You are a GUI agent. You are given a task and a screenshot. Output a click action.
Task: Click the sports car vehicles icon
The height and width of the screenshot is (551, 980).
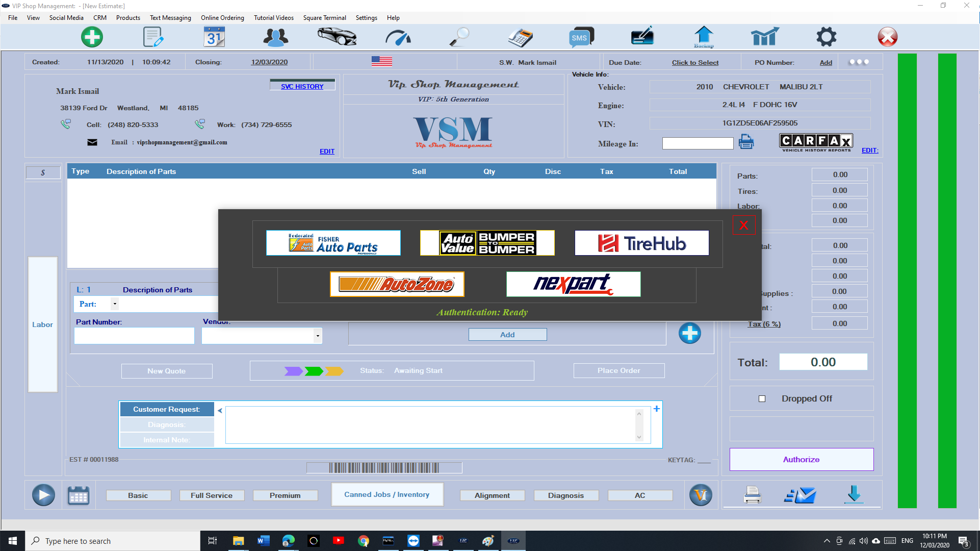pyautogui.click(x=337, y=37)
